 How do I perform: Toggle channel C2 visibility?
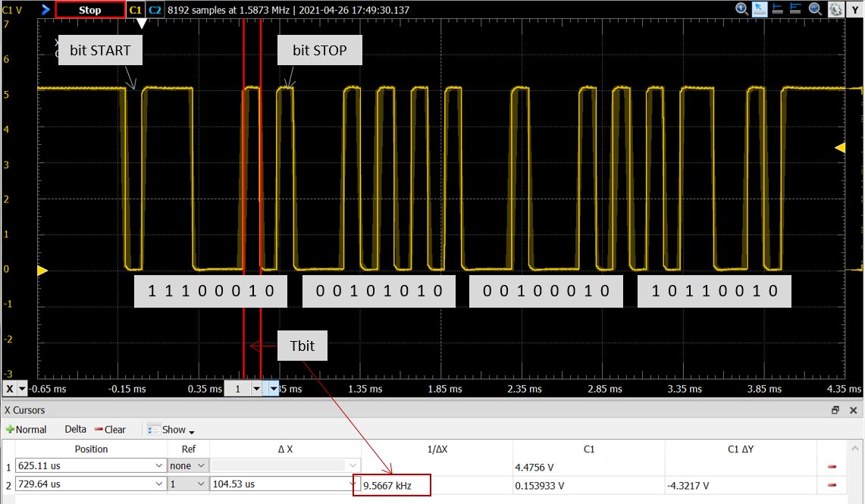[x=154, y=9]
